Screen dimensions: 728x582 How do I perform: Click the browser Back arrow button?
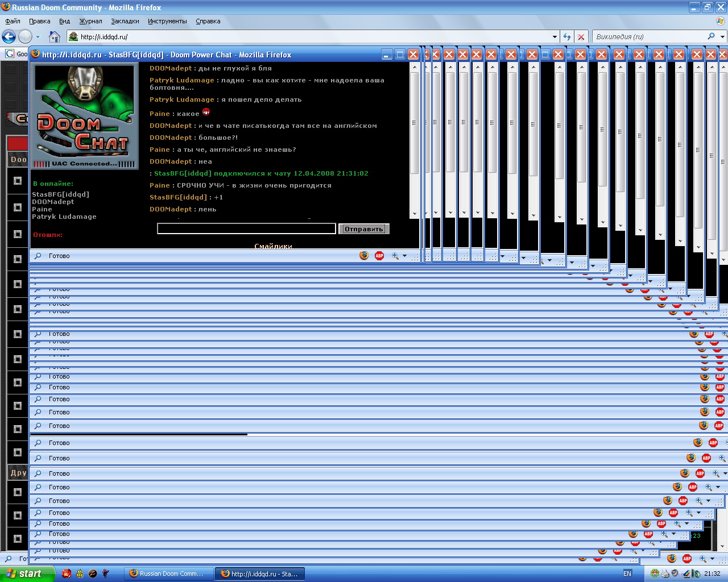click(x=9, y=37)
